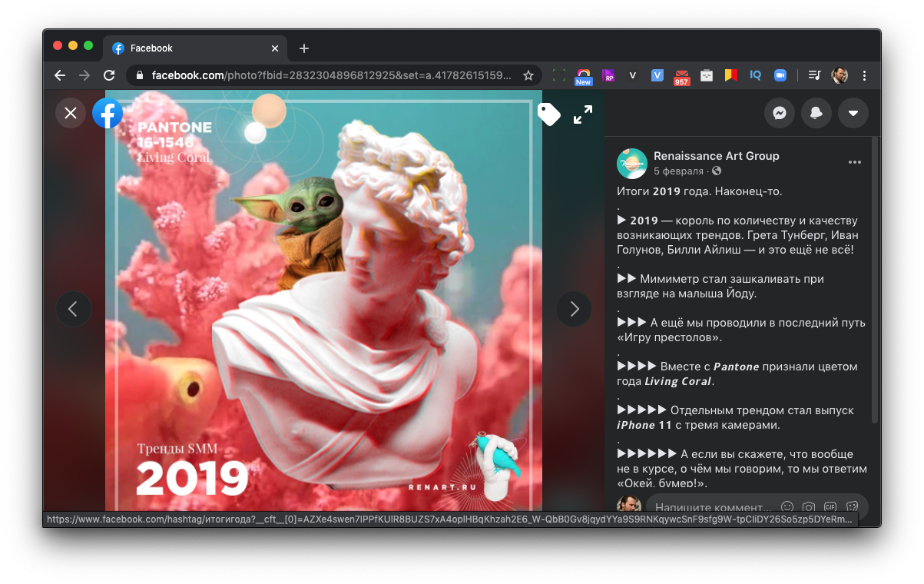Open the green screenshot capture extension
The height and width of the screenshot is (584, 924).
559,75
